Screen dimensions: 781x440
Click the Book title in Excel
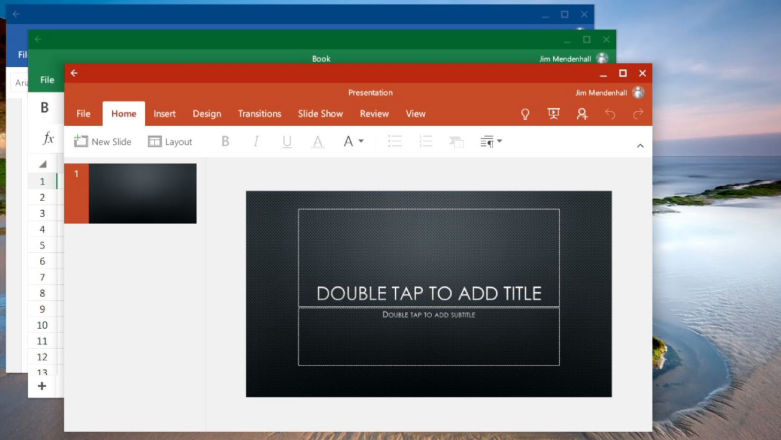click(x=321, y=59)
